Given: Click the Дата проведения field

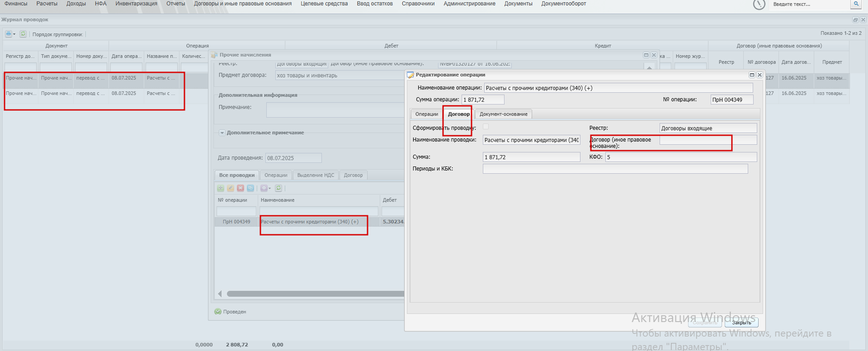Looking at the screenshot, I should [x=293, y=158].
